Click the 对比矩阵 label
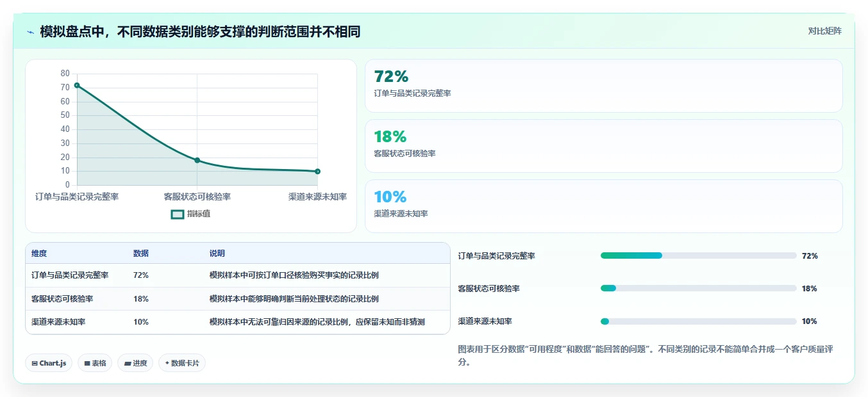Image resolution: width=868 pixels, height=397 pixels. pos(824,31)
